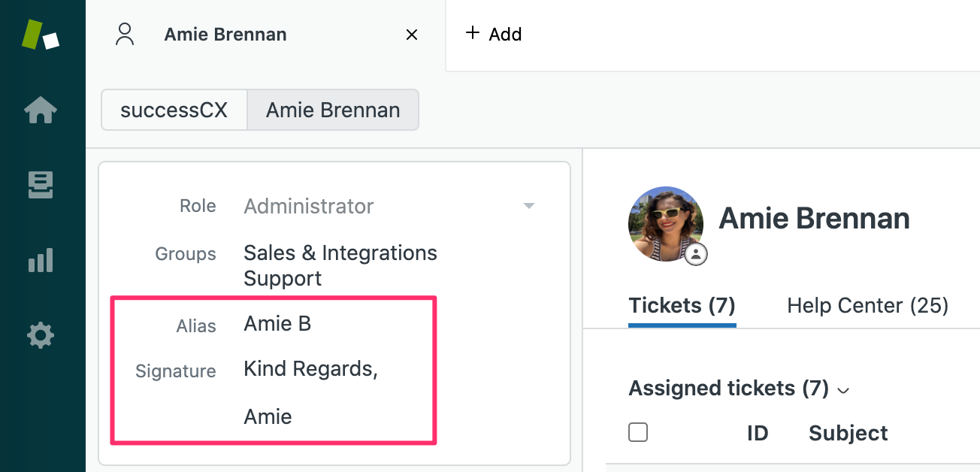Image resolution: width=980 pixels, height=472 pixels.
Task: Expand the Assigned tickets chevron
Action: coord(843,390)
